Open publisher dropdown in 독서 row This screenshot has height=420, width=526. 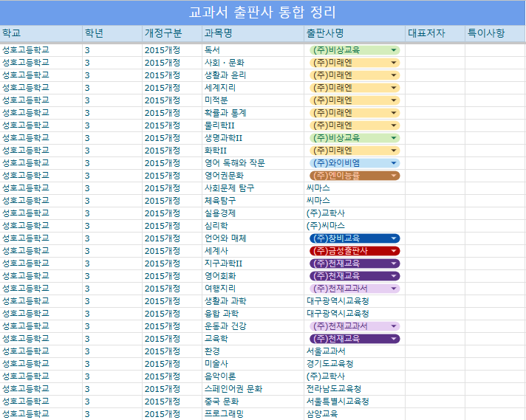(x=394, y=50)
